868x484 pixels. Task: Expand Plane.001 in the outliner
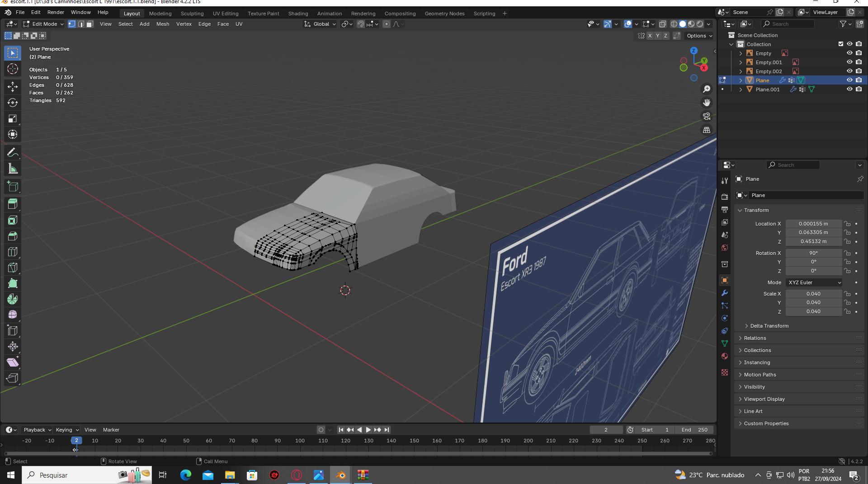pos(741,89)
